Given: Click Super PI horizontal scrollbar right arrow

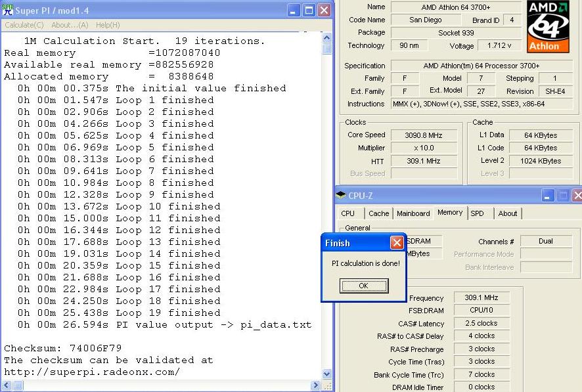Looking at the screenshot, I should coord(315,385).
